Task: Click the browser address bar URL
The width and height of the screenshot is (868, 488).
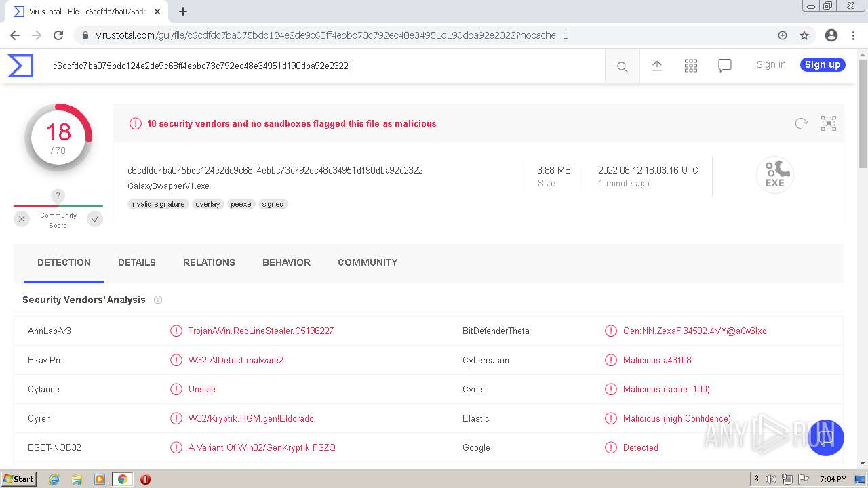Action: pos(332,35)
